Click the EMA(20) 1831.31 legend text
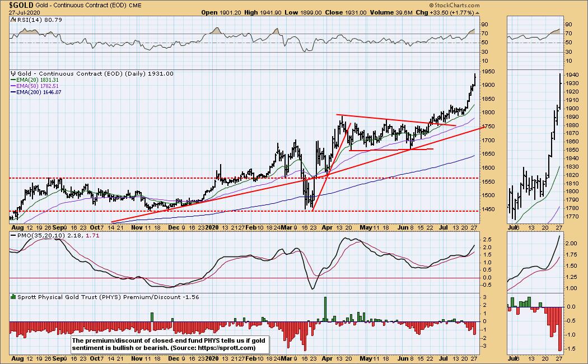Viewport: 588px width, 364px height. [38, 80]
